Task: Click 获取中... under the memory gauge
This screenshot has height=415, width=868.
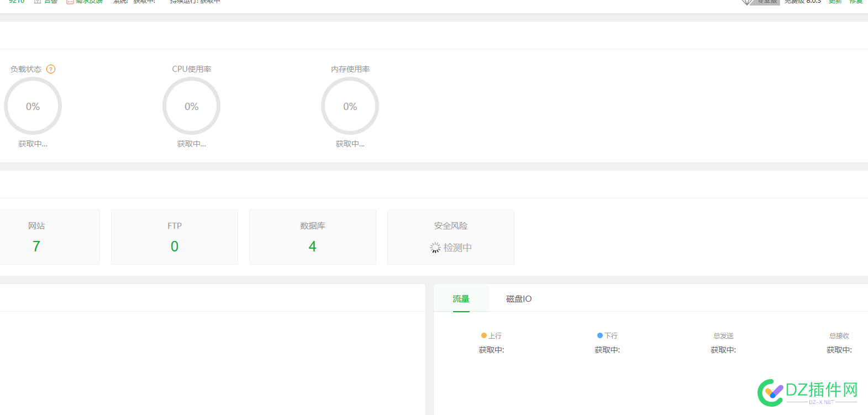Action: tap(350, 144)
